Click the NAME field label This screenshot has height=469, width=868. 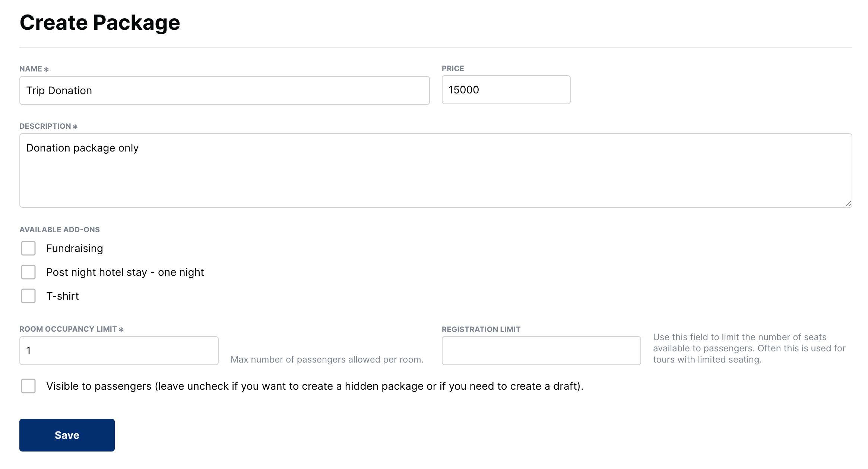click(31, 69)
